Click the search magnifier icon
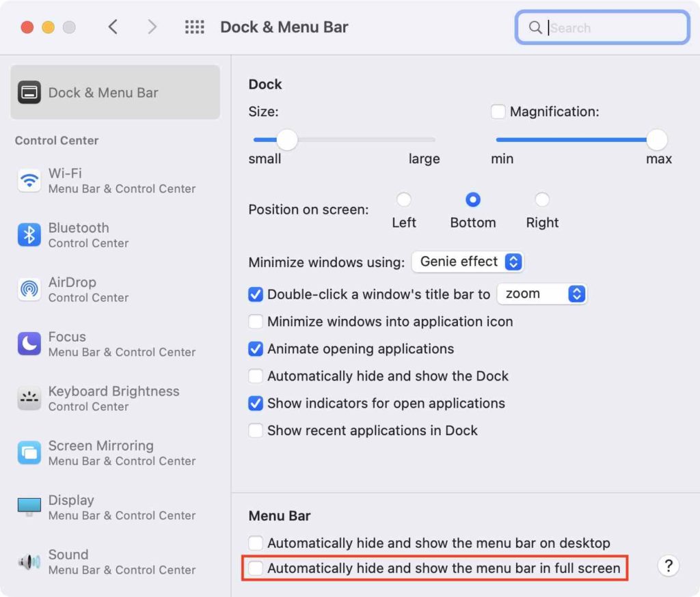The image size is (700, 597). pyautogui.click(x=535, y=27)
